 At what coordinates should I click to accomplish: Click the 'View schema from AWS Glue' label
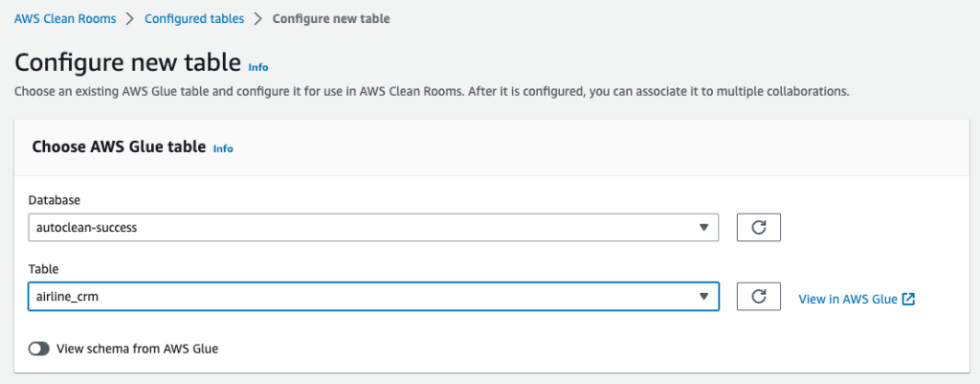138,350
